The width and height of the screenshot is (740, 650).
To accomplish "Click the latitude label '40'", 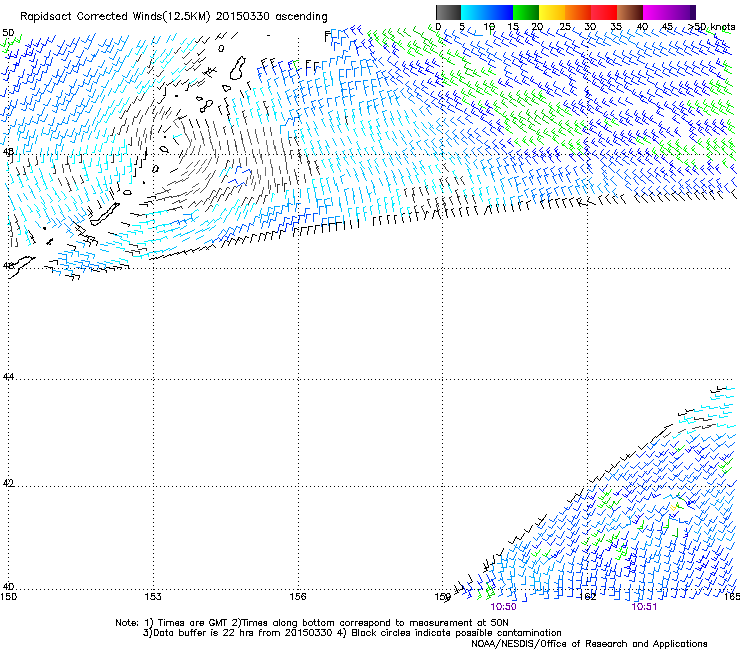I will pos(8,587).
